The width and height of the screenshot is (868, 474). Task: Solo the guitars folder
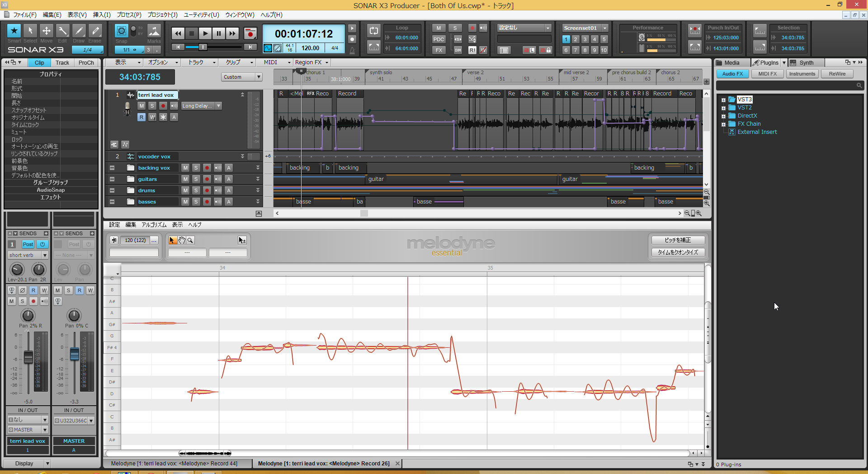coord(196,179)
